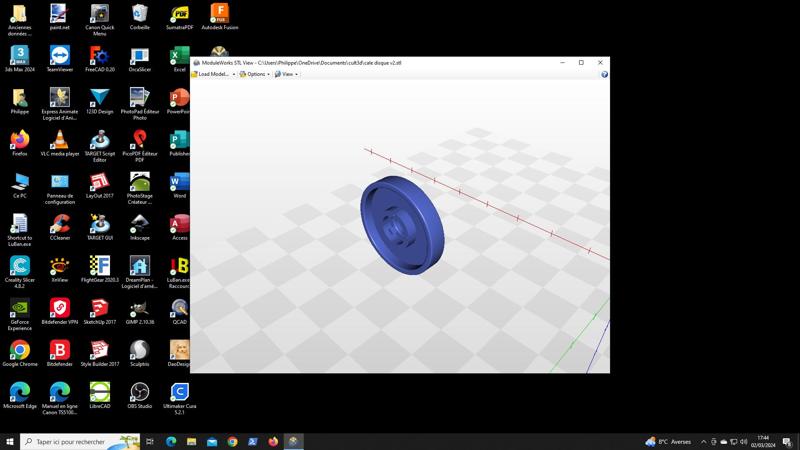Open the weather widget showing 8°C Averses
The width and height of the screenshot is (800, 450).
668,442
